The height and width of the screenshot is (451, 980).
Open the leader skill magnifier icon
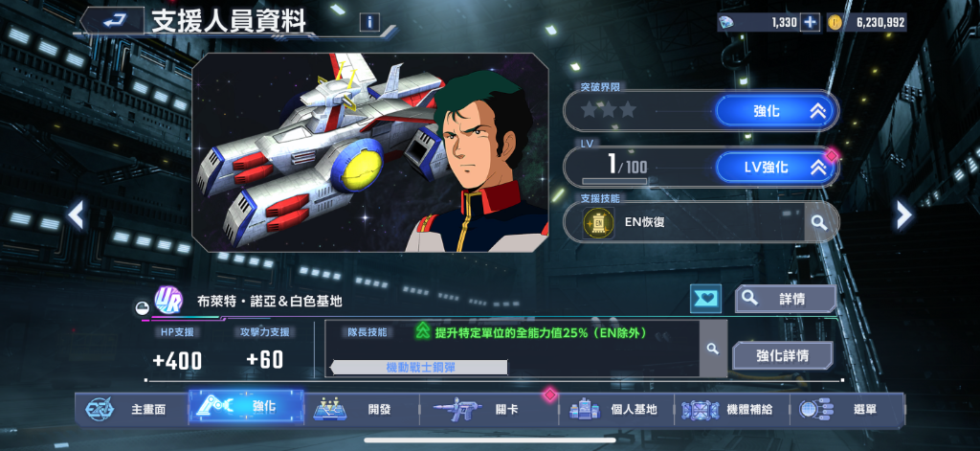click(x=712, y=349)
